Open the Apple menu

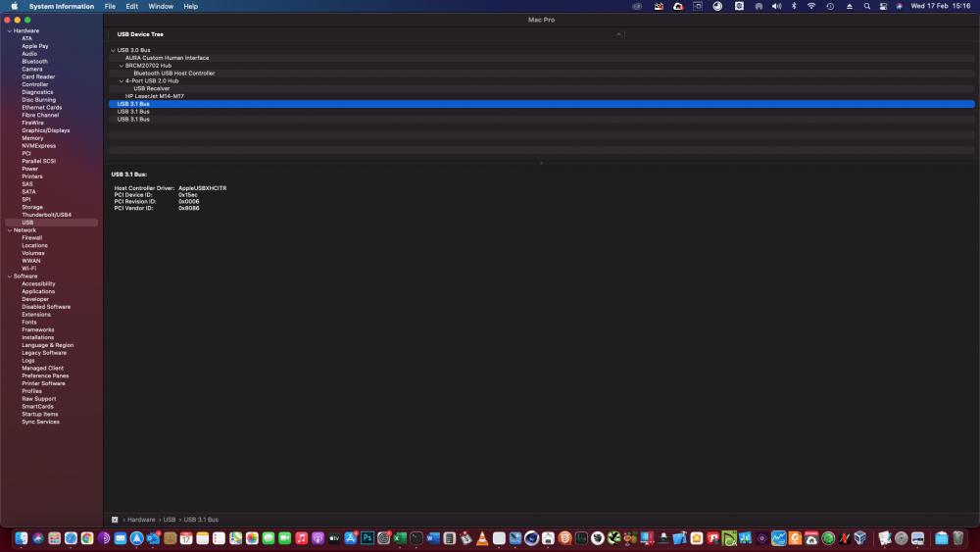15,6
